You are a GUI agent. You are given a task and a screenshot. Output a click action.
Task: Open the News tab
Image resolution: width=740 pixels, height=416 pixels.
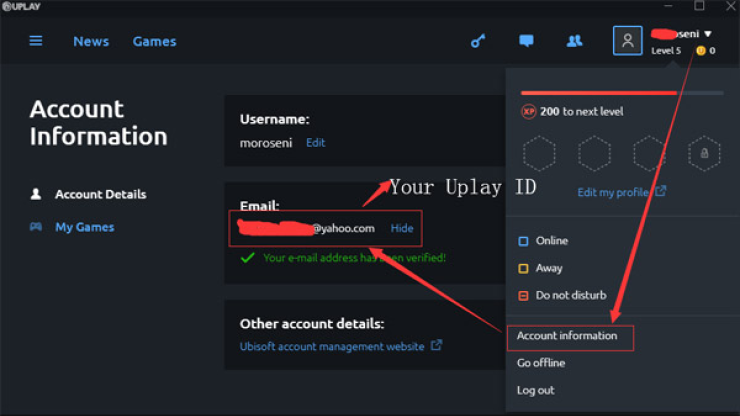click(91, 42)
